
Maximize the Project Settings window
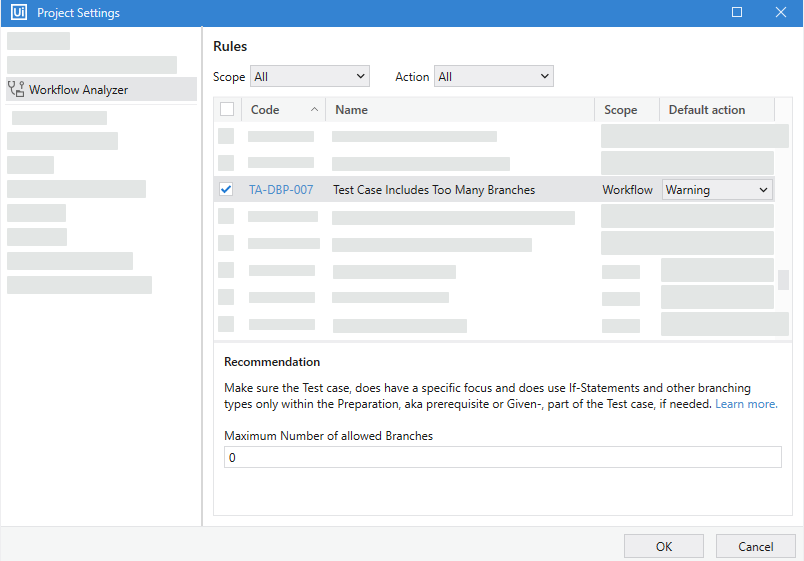[x=737, y=13]
